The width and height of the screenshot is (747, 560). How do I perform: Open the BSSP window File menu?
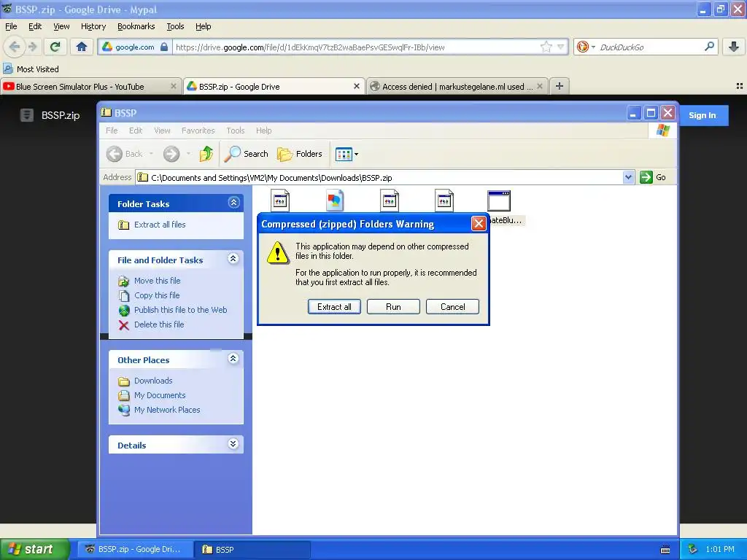pos(112,131)
